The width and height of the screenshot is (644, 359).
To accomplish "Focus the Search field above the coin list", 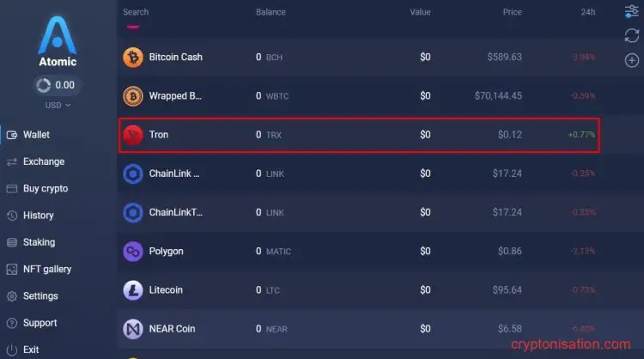I will (136, 12).
